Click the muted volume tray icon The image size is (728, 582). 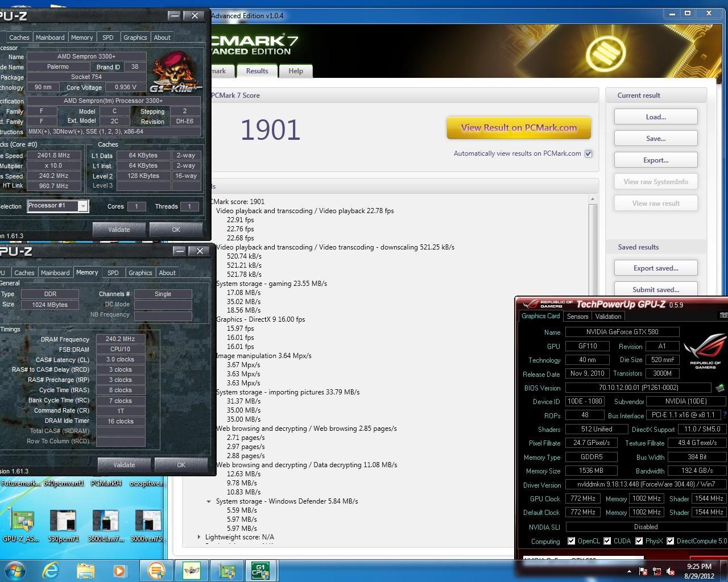coord(671,571)
